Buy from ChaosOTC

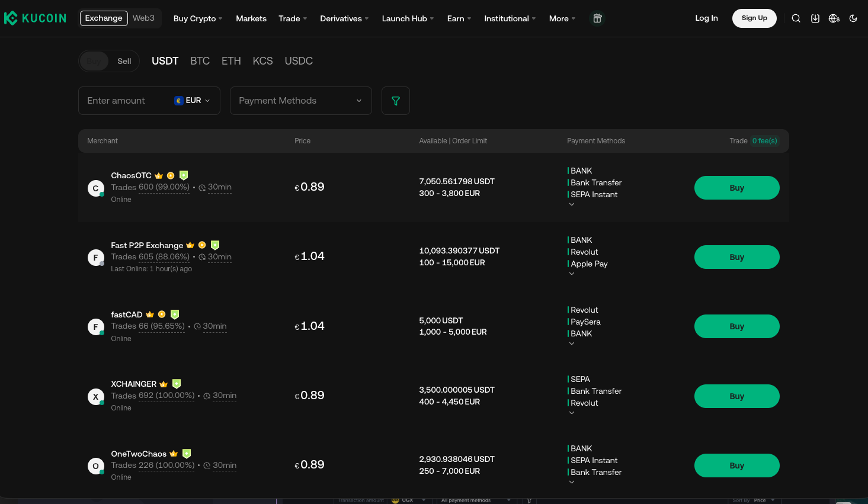point(737,188)
